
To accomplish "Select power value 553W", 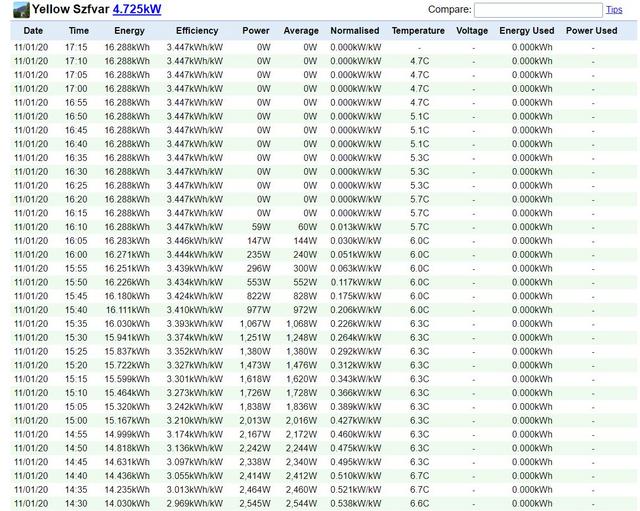I will [259, 282].
